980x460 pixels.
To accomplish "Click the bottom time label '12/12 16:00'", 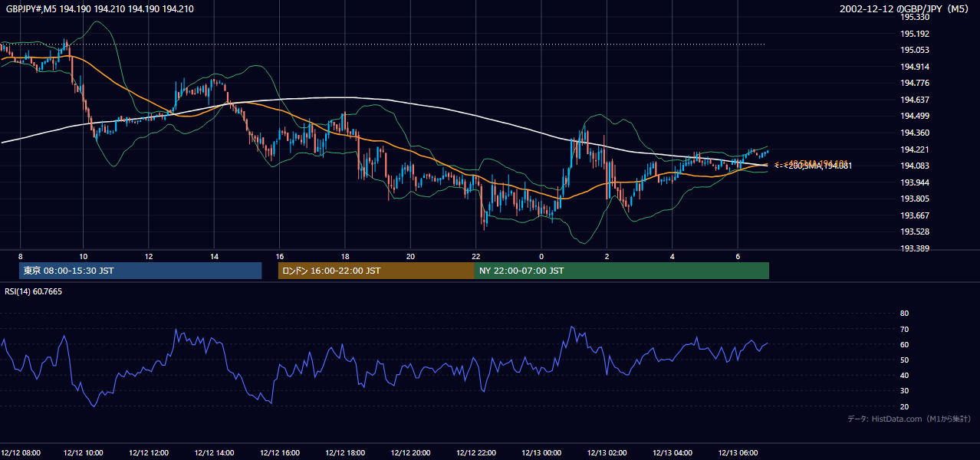I will click(x=280, y=452).
